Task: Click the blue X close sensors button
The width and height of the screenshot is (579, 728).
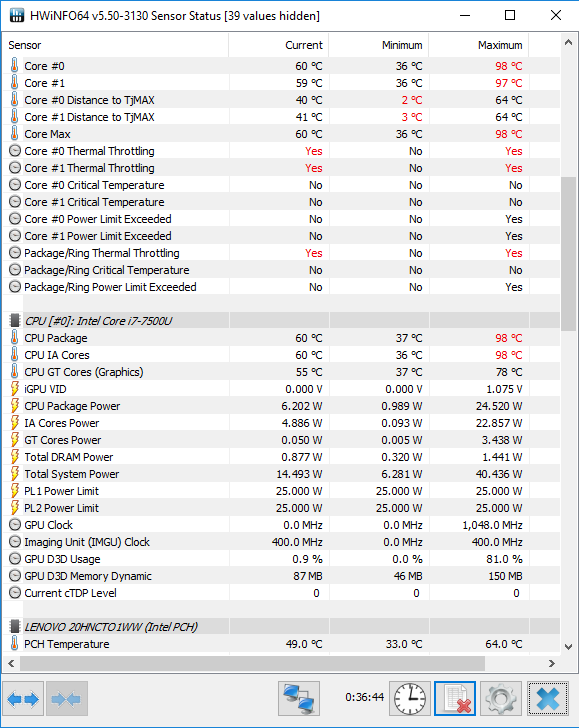Action: coord(548,699)
